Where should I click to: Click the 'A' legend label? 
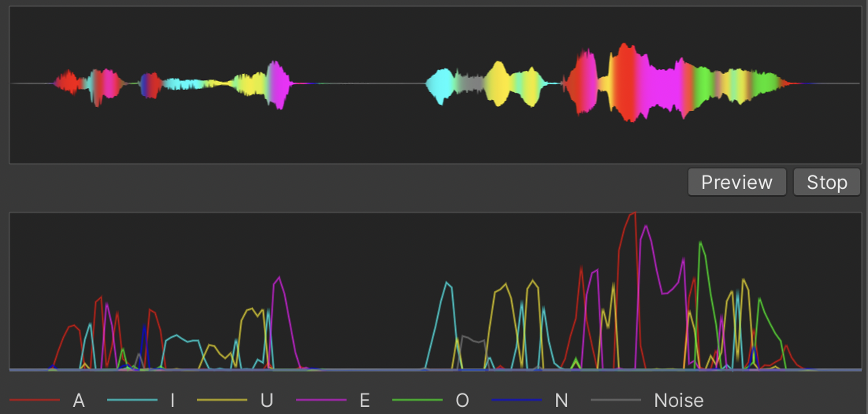click(x=79, y=400)
